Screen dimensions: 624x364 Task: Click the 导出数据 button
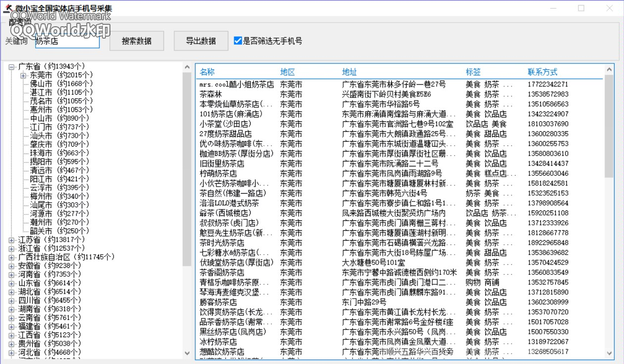pyautogui.click(x=201, y=41)
